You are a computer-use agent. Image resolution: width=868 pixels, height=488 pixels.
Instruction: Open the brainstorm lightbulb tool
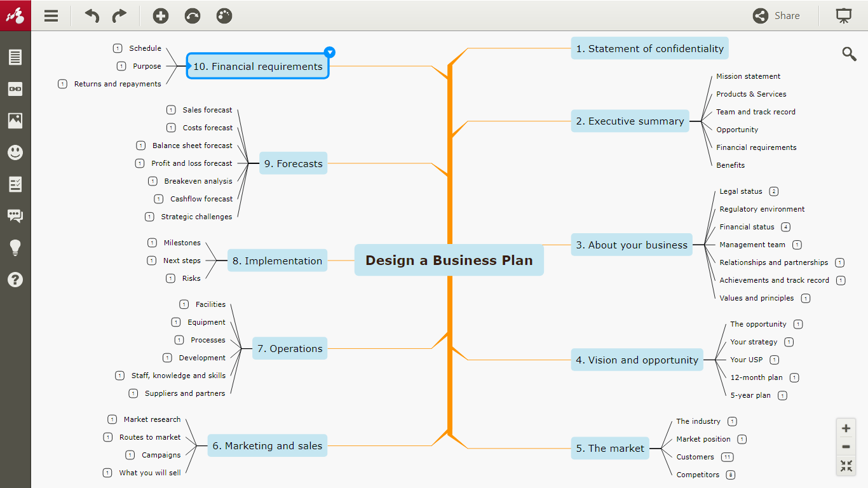point(15,247)
